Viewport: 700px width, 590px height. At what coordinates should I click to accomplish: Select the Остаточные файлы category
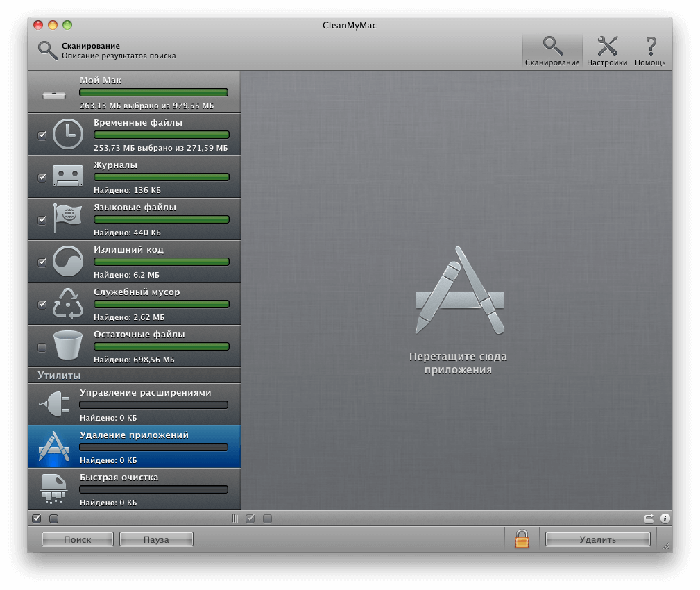tap(134, 346)
